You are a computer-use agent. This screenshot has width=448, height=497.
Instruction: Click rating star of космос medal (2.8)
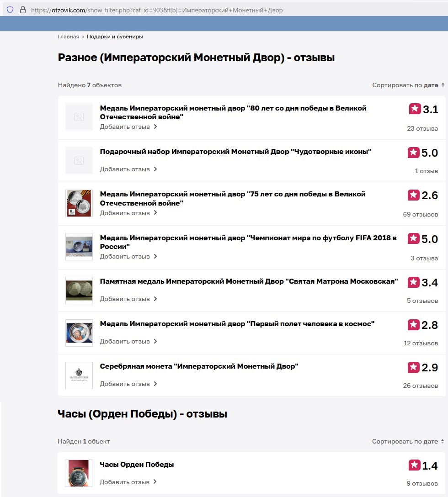[x=413, y=325]
